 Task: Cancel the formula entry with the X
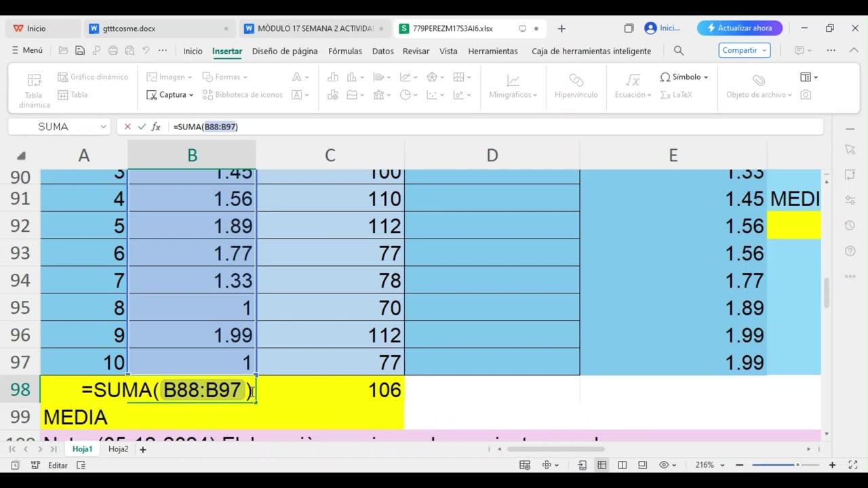pos(127,127)
